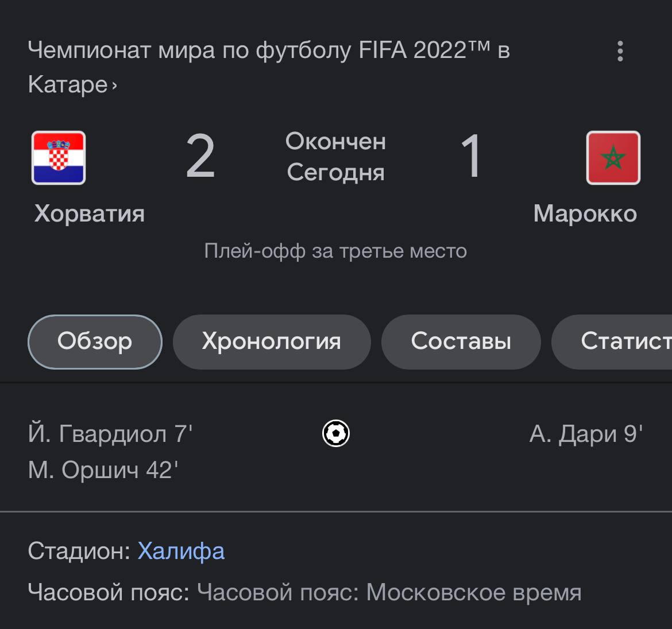Click Morocco's score number 1

[x=471, y=156]
